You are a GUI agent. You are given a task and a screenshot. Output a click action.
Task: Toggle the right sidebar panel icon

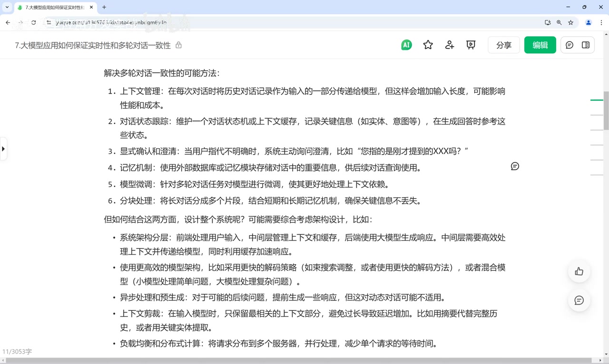pyautogui.click(x=586, y=45)
